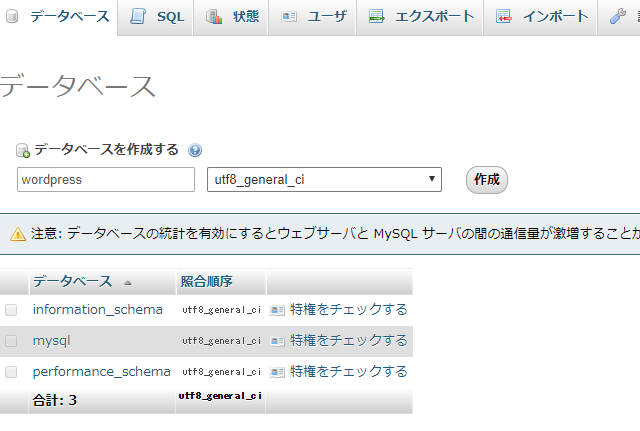Click privileges icon in mysql row
This screenshot has width=640, height=431.
pyautogui.click(x=277, y=341)
